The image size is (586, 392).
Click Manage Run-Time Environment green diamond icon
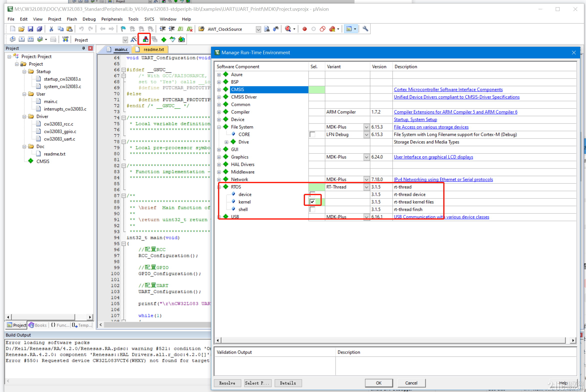pos(164,39)
